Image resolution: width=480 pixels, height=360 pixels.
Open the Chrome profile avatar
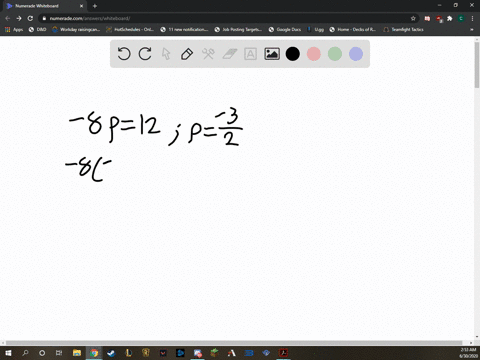(461, 18)
